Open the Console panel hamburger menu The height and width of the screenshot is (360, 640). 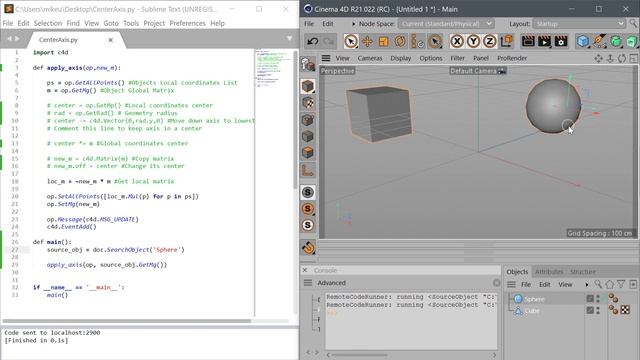(x=308, y=283)
